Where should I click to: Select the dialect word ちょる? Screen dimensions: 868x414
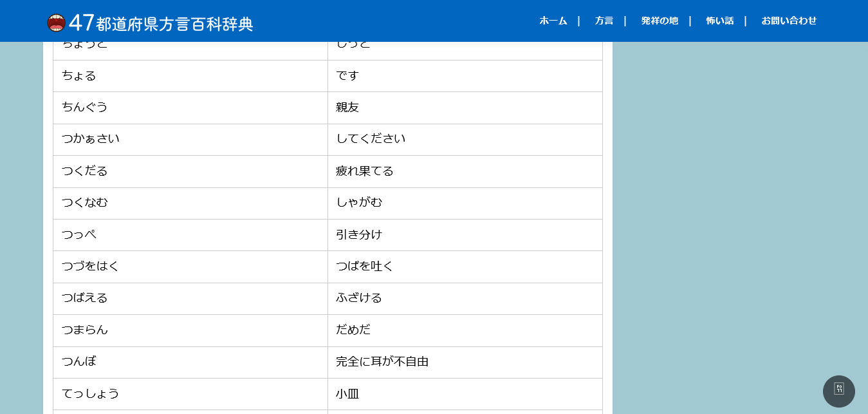[79, 76]
